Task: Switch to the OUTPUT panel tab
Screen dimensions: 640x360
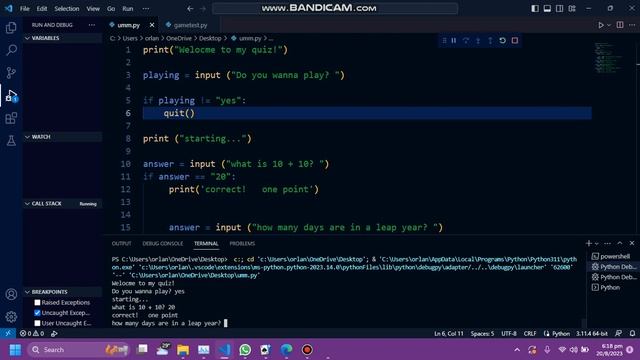Action: 122,243
